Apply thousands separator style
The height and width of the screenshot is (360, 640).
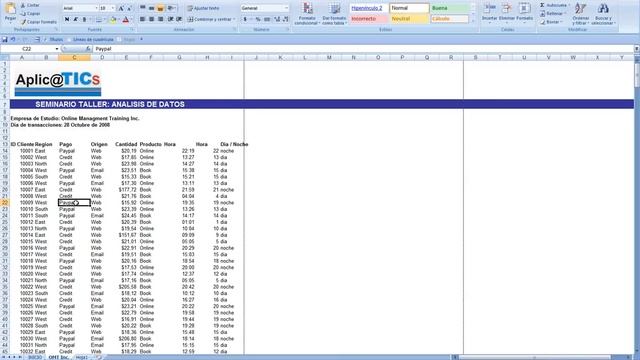[x=267, y=19]
